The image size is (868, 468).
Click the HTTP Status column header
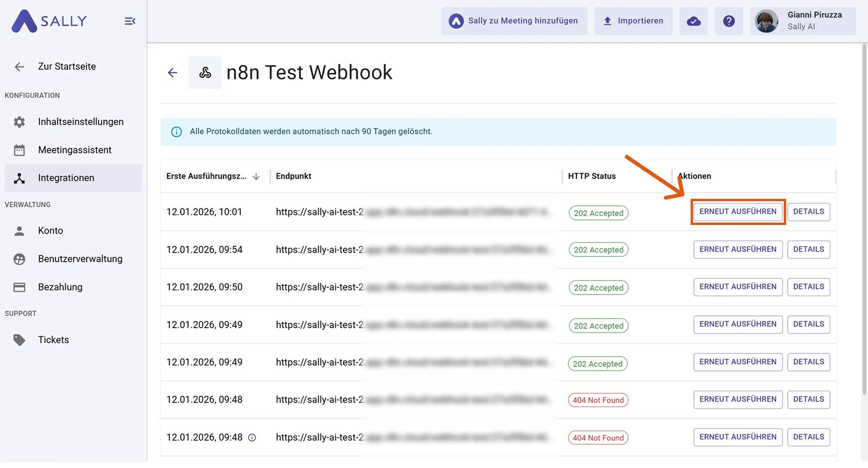tap(592, 176)
